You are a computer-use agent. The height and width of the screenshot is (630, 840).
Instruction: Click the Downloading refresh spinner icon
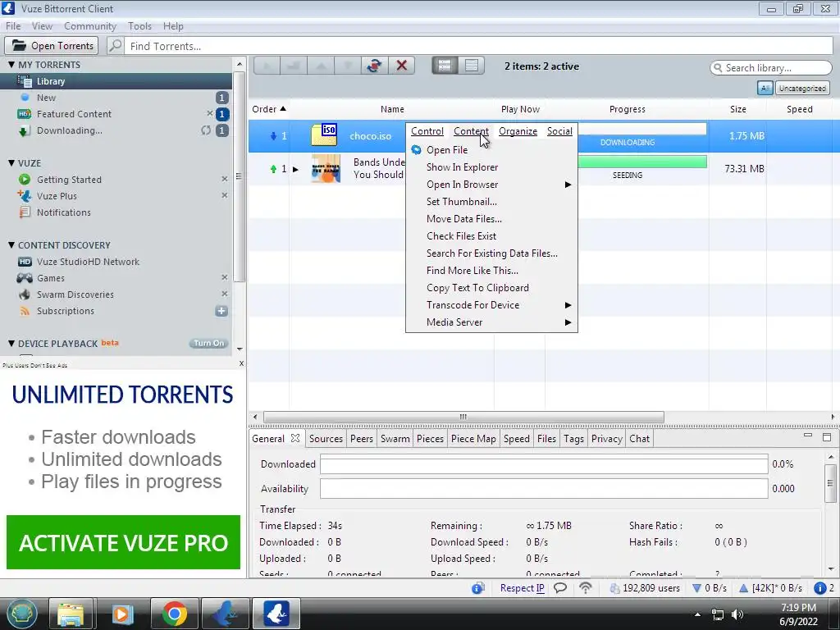click(x=206, y=130)
